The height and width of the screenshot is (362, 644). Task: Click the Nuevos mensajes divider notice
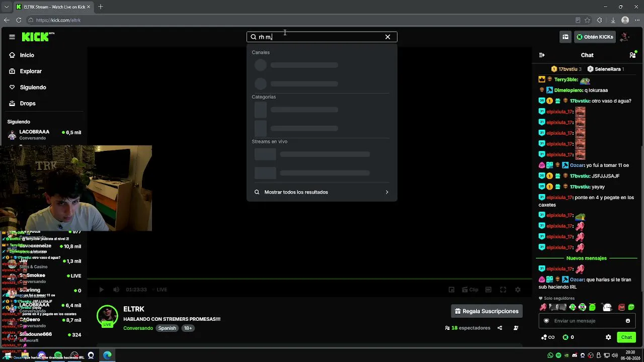point(587,258)
